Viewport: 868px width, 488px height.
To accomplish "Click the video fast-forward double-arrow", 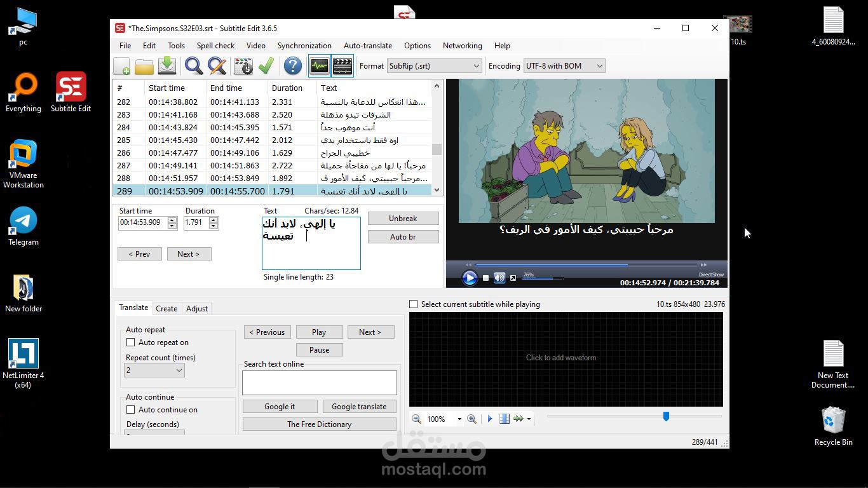I will point(703,264).
